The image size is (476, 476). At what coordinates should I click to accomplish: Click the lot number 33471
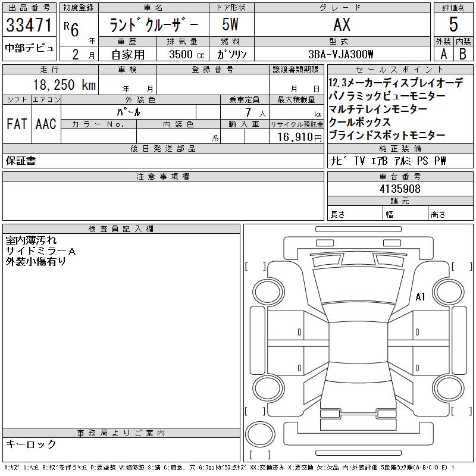(29, 25)
